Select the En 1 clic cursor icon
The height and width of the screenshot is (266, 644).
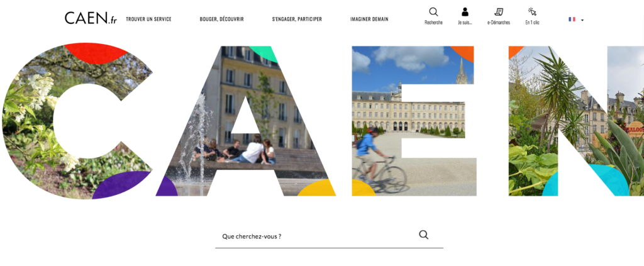(x=532, y=12)
